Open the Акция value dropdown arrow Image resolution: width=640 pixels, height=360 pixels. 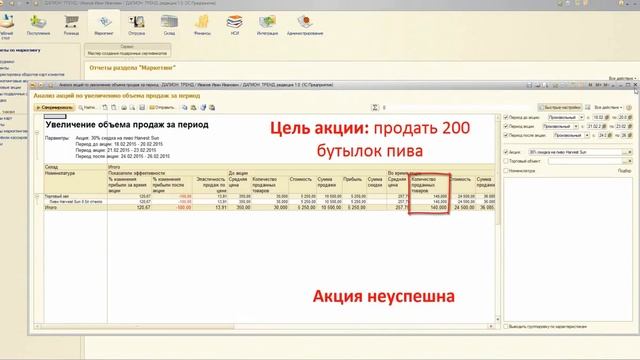[630, 152]
